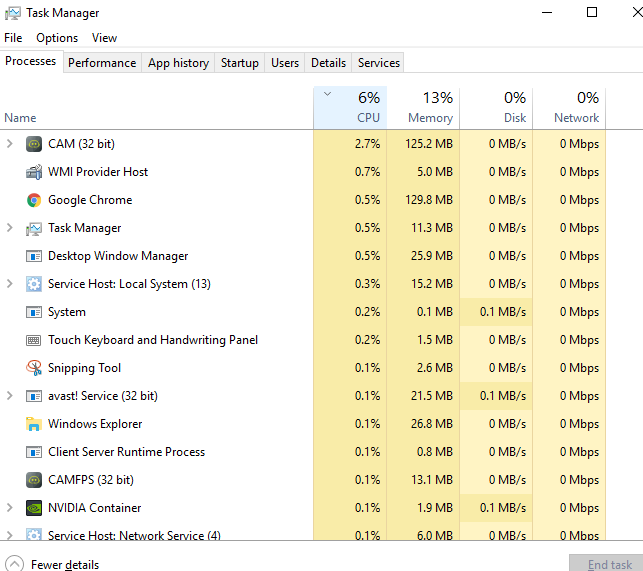Click the Service Host: Local System gear icon
The image size is (643, 571).
34,284
